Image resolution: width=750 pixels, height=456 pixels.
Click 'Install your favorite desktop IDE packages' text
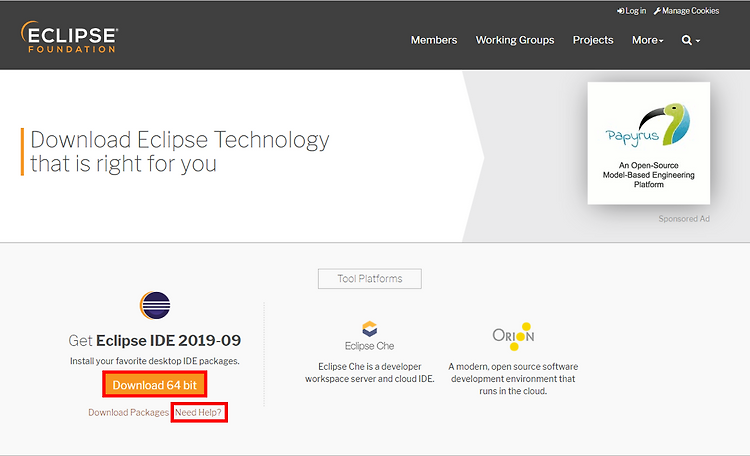tap(154, 361)
